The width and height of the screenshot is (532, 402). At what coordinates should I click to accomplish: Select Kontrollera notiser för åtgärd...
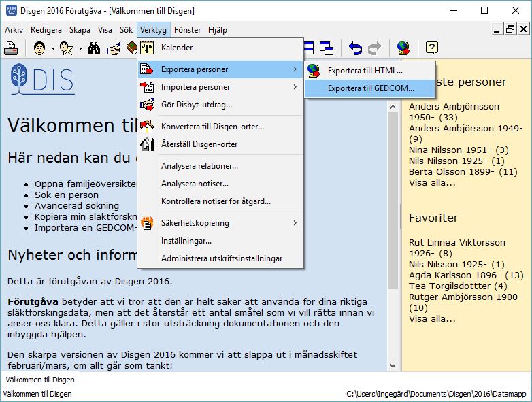(x=220, y=201)
